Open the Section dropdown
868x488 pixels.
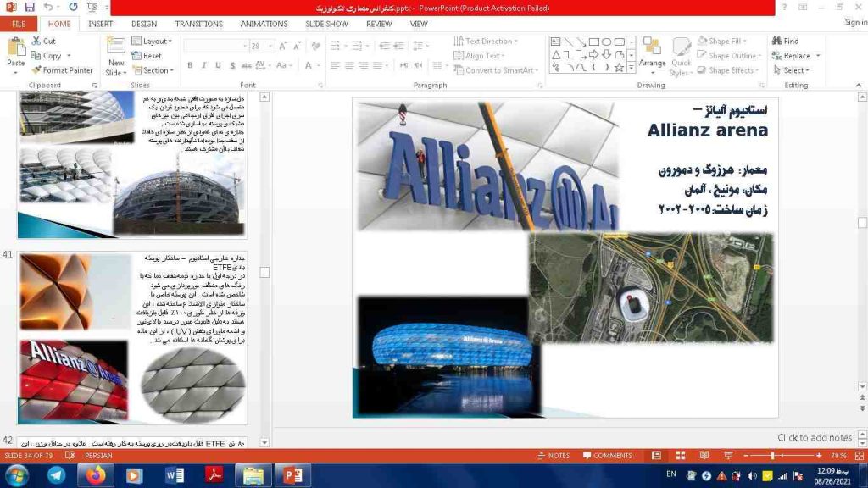[x=153, y=70]
